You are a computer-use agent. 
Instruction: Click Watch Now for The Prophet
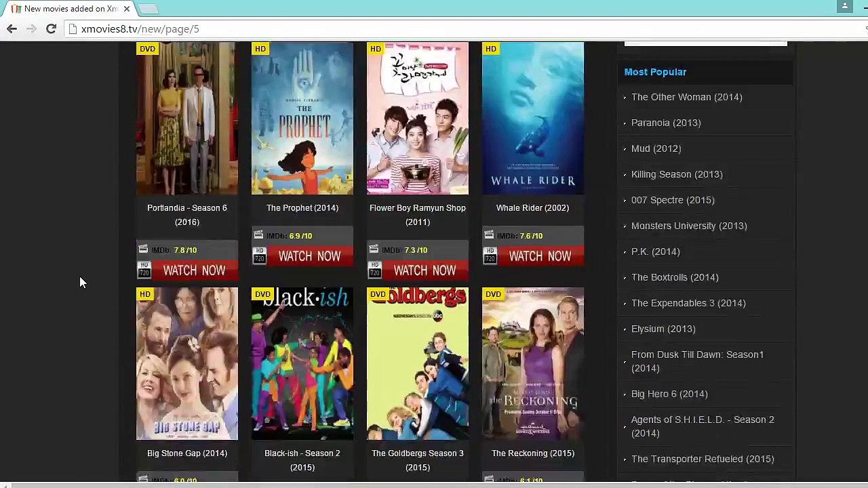click(x=309, y=256)
